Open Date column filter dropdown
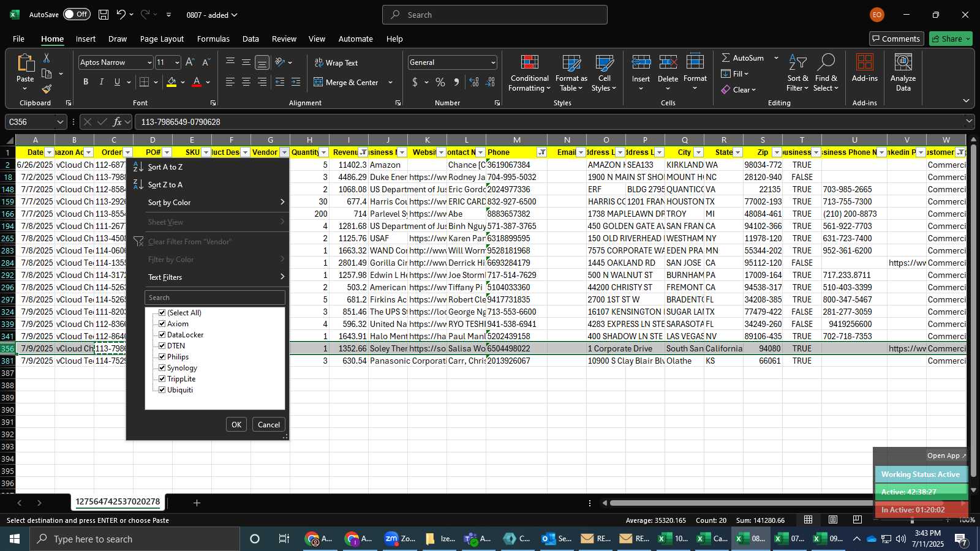Image resolution: width=980 pixels, height=551 pixels. pyautogui.click(x=49, y=152)
